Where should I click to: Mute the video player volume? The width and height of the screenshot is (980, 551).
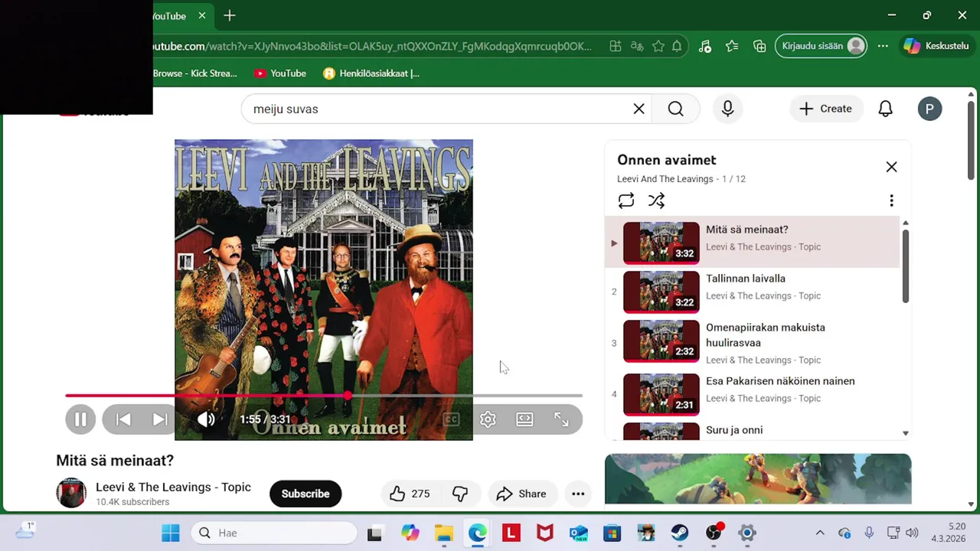(x=206, y=419)
